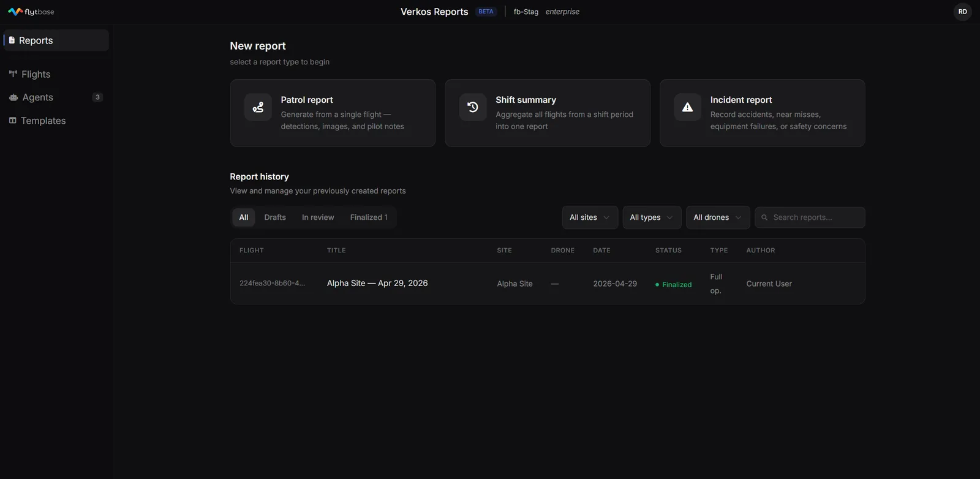Viewport: 980px width, 479px height.
Task: Switch to the In review tab
Action: tap(318, 217)
